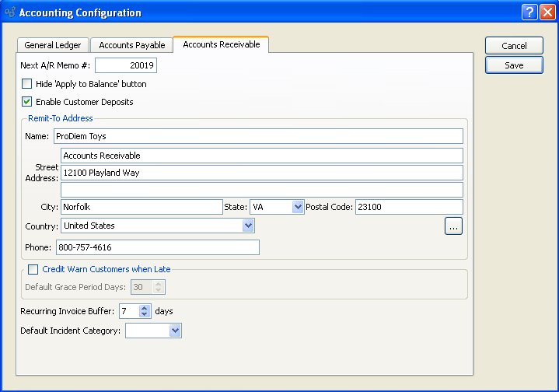This screenshot has width=559, height=392.
Task: Switch to the General Ledger tab
Action: click(x=52, y=45)
